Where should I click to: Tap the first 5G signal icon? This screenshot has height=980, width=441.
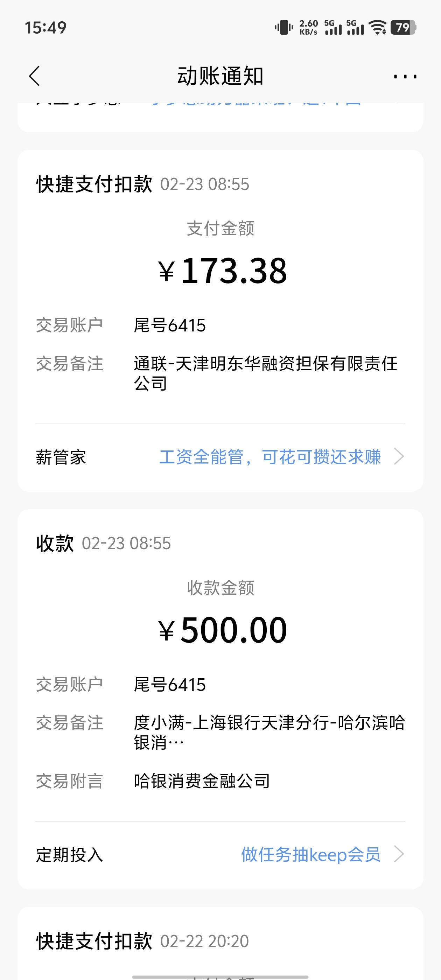point(333,28)
